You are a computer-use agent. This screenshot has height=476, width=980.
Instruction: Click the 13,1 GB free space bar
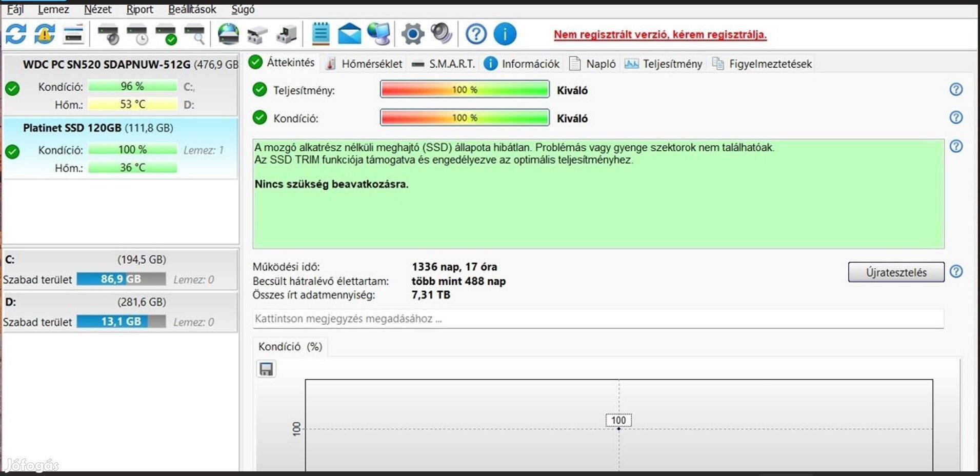pyautogui.click(x=121, y=322)
